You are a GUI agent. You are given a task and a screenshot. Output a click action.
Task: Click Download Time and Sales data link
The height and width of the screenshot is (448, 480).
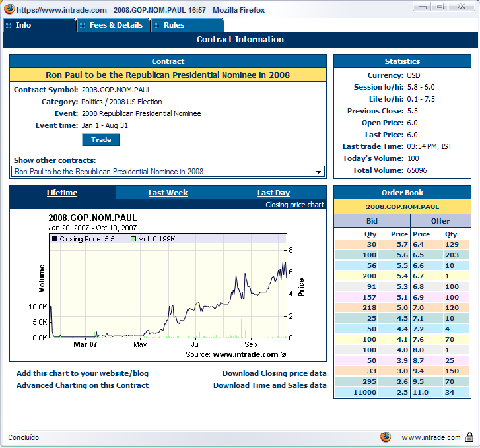(269, 385)
